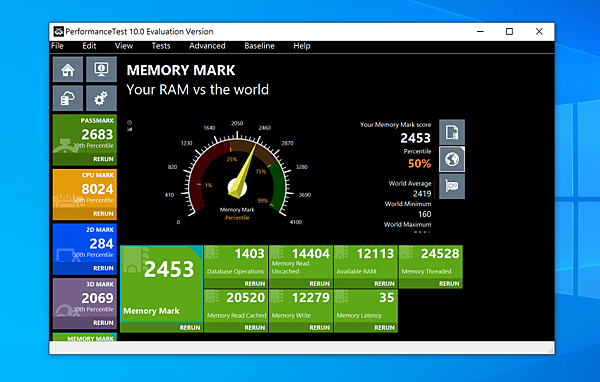Open the Advanced menu
The height and width of the screenshot is (382, 600).
coord(207,46)
